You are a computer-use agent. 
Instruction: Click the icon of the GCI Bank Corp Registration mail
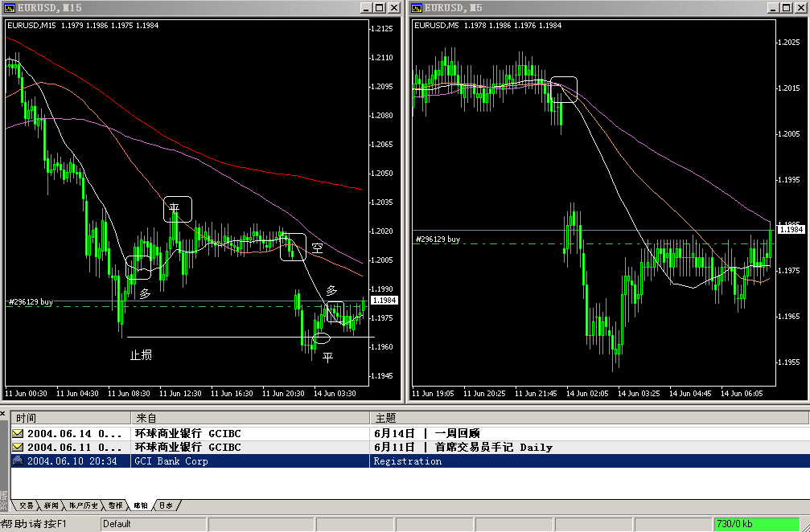(18, 460)
